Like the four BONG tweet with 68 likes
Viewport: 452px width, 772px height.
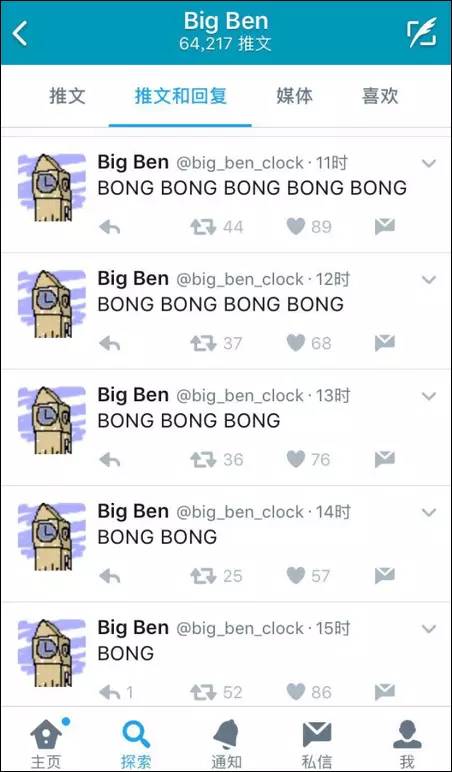pyautogui.click(x=296, y=343)
